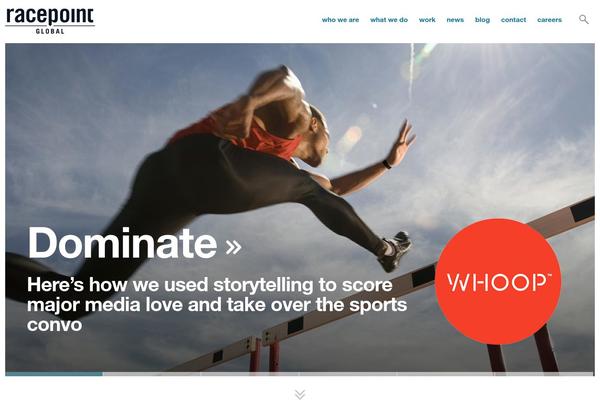Jump to the second slide indicator segment

point(152,374)
